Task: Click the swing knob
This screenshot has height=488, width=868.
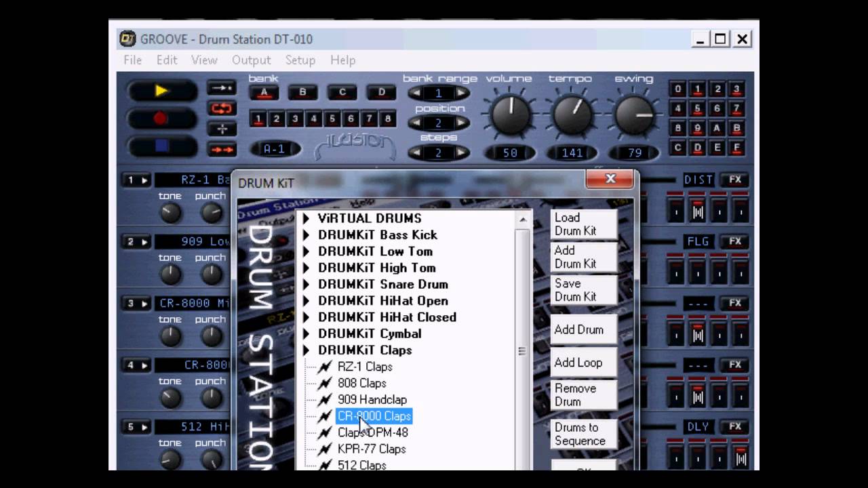Action: tap(633, 114)
